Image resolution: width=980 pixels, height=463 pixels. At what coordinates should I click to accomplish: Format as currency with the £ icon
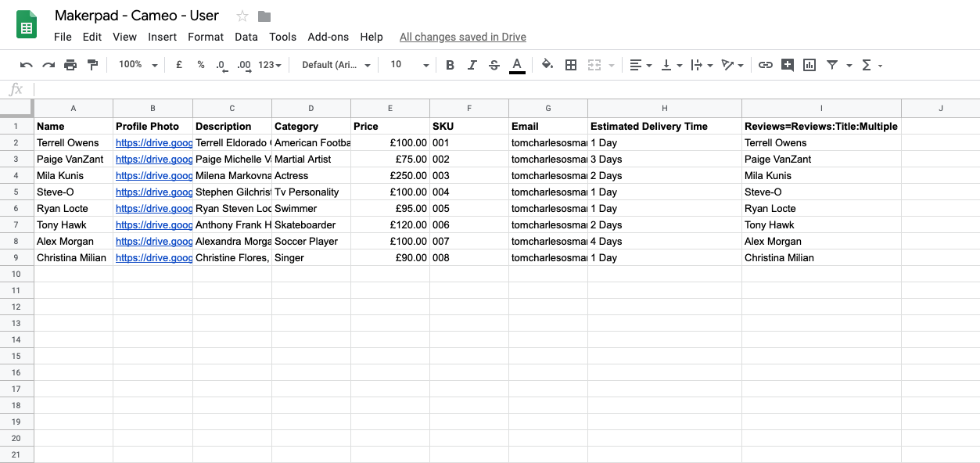click(x=179, y=65)
